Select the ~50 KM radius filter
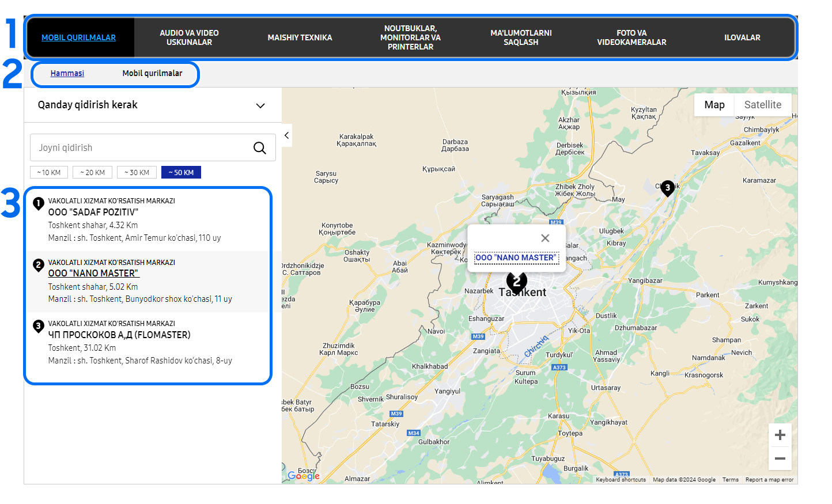 tap(181, 172)
